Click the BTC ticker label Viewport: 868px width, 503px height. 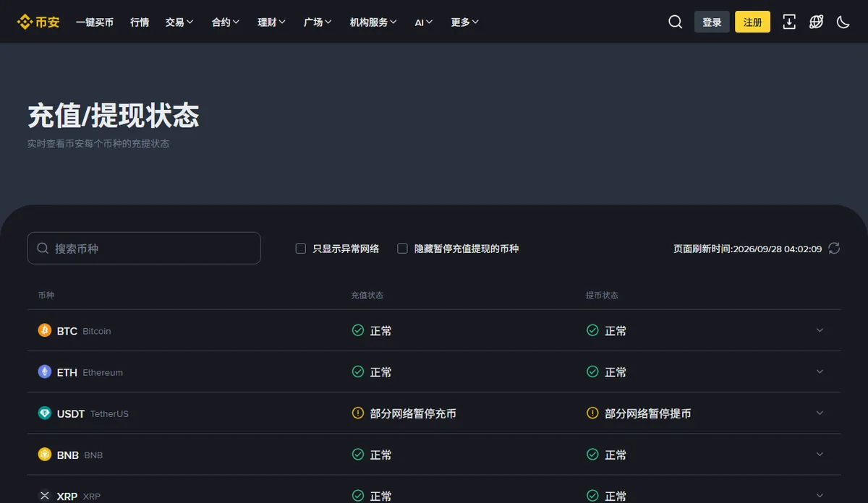[x=67, y=331]
